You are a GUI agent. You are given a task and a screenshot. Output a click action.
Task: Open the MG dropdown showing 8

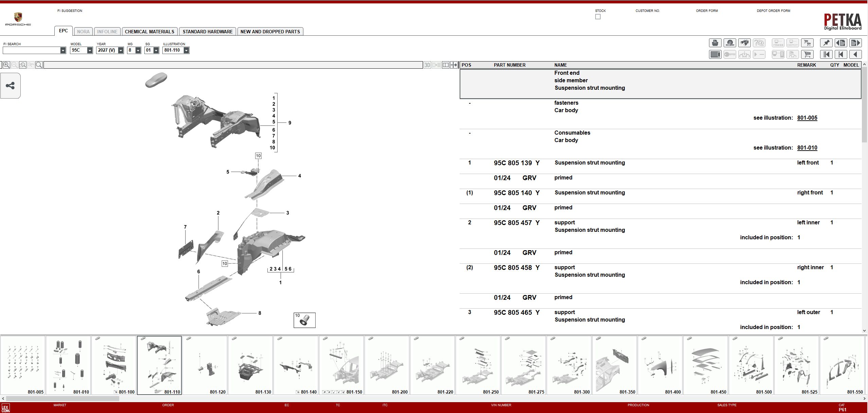click(x=138, y=50)
